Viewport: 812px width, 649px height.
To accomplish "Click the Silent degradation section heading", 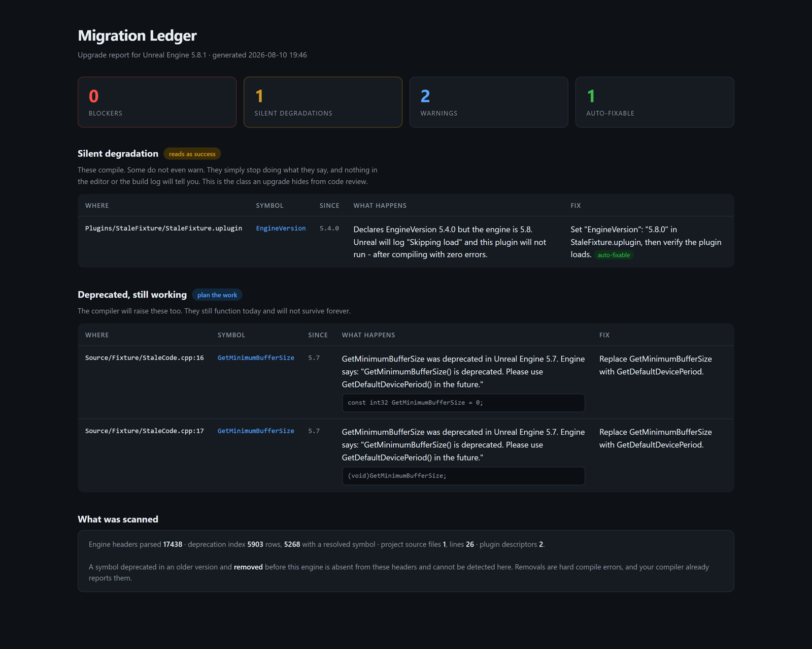I will (118, 153).
